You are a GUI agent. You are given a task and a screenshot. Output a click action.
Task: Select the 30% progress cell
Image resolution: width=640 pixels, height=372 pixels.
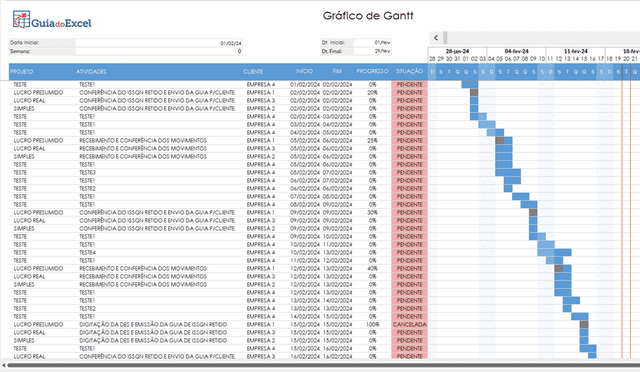coord(372,213)
